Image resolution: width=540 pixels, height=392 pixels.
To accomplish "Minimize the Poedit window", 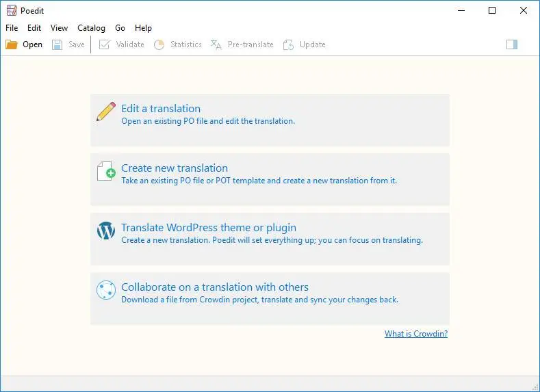I will point(461,11).
